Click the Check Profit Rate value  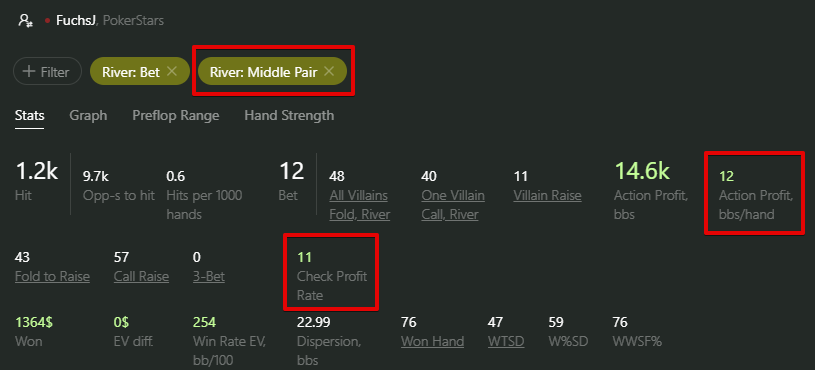click(x=304, y=257)
